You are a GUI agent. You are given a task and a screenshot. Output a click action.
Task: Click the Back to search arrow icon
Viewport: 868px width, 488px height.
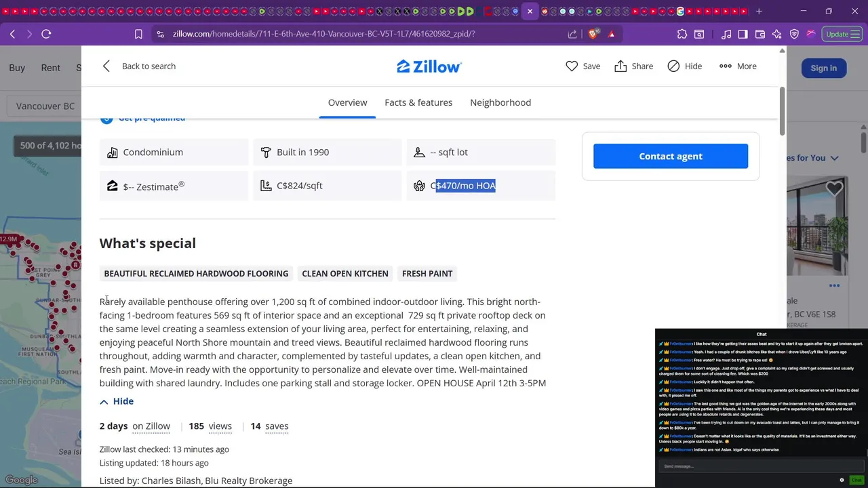(x=106, y=66)
